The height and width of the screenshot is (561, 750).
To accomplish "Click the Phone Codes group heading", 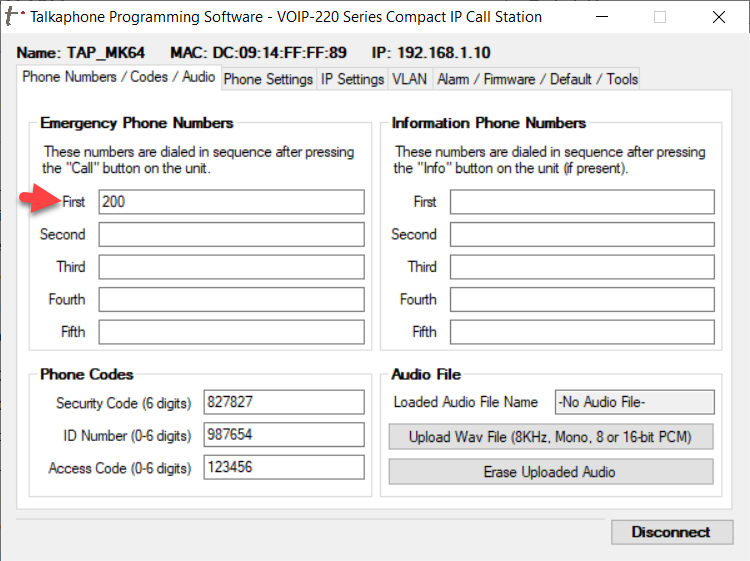I will point(87,374).
